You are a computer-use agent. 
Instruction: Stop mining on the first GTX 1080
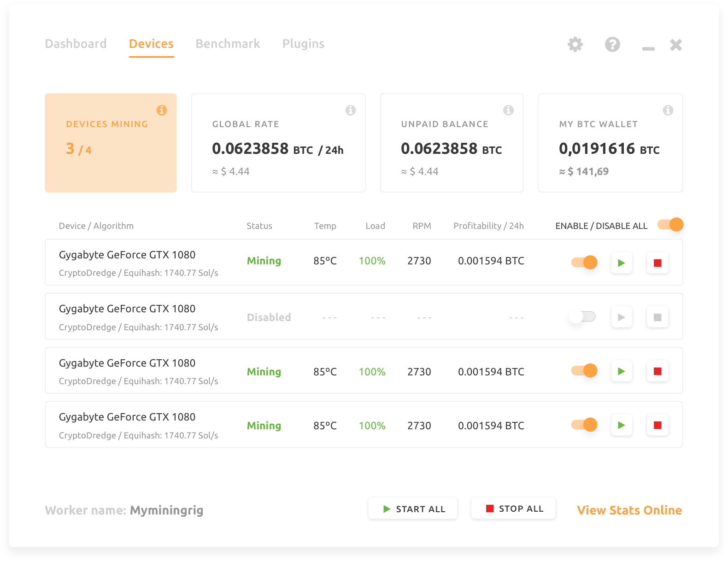coord(658,263)
